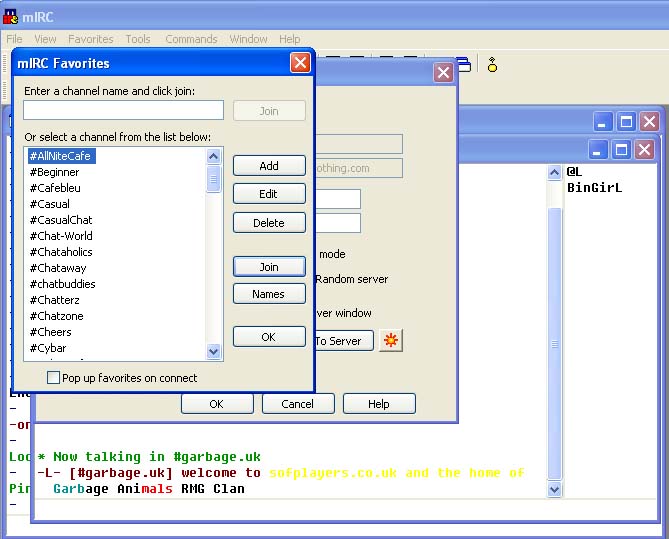
Task: Click Delete to remove the selected channel
Action: pos(269,223)
